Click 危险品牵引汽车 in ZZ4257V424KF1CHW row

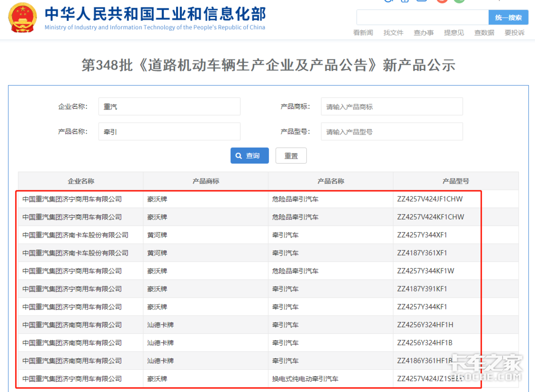coord(295,217)
